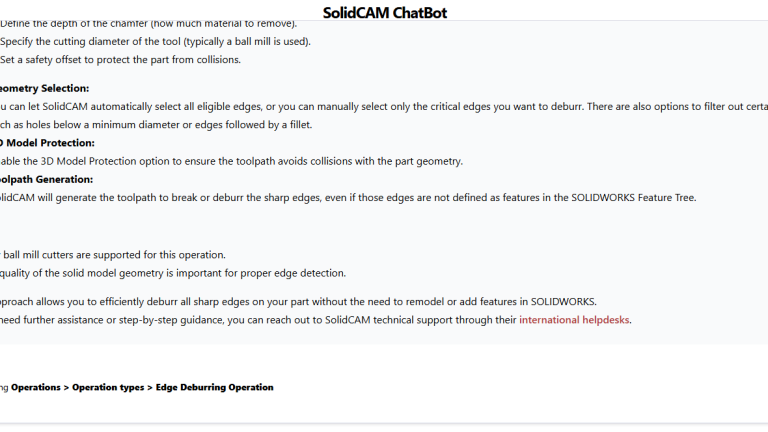The image size is (768, 432).
Task: Select the Operations breadcrumb item
Action: coord(36,387)
